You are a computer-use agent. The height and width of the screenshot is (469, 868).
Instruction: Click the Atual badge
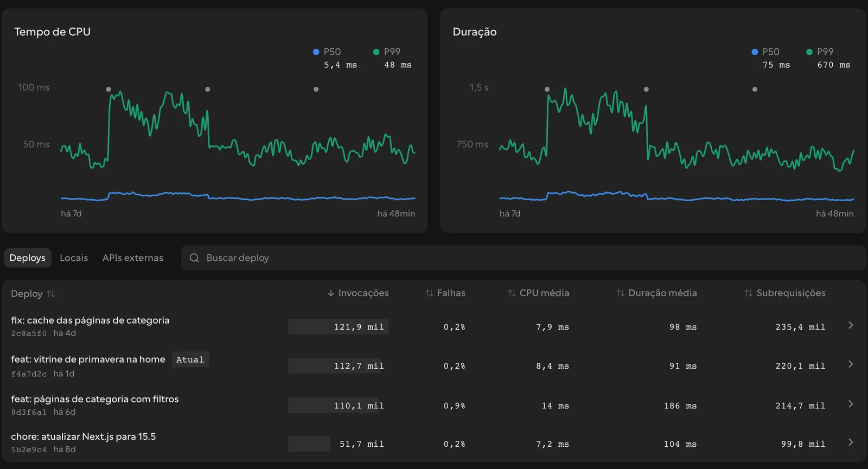point(190,359)
